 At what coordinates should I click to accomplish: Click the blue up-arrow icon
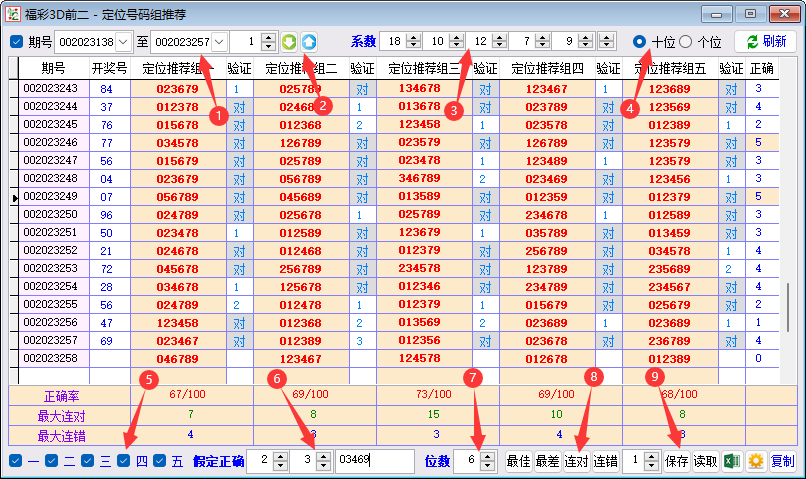pyautogui.click(x=309, y=42)
